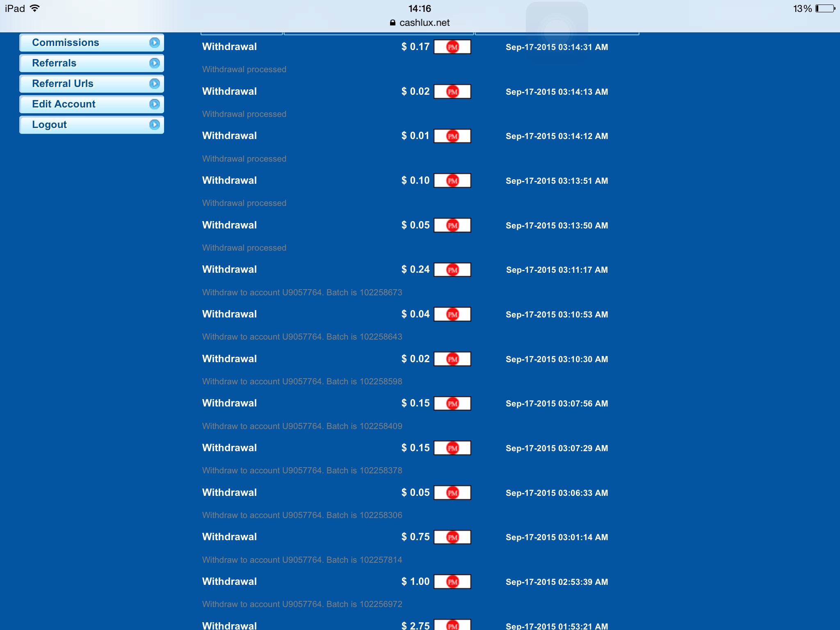
Task: Open the Commissions menu item
Action: coord(66,43)
